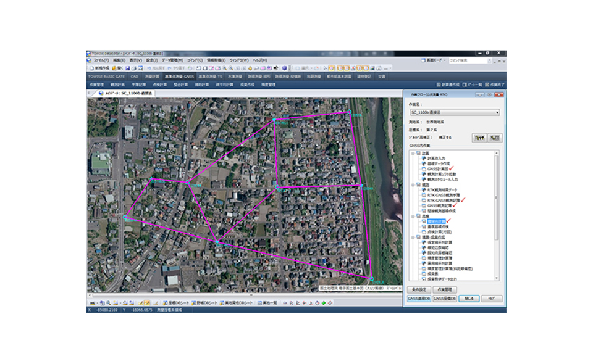
Task: Click the 新規作成 (New) toolbar icon
Action: pos(100,68)
